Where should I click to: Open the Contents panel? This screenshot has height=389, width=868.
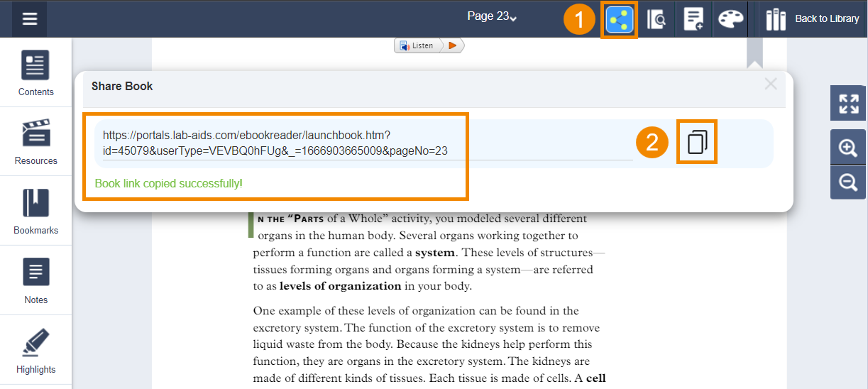click(x=35, y=73)
